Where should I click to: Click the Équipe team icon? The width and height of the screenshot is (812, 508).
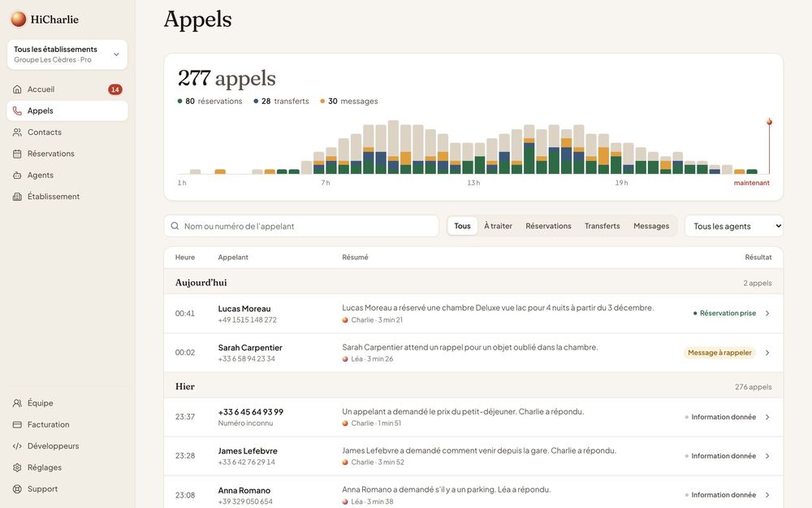[x=17, y=403]
